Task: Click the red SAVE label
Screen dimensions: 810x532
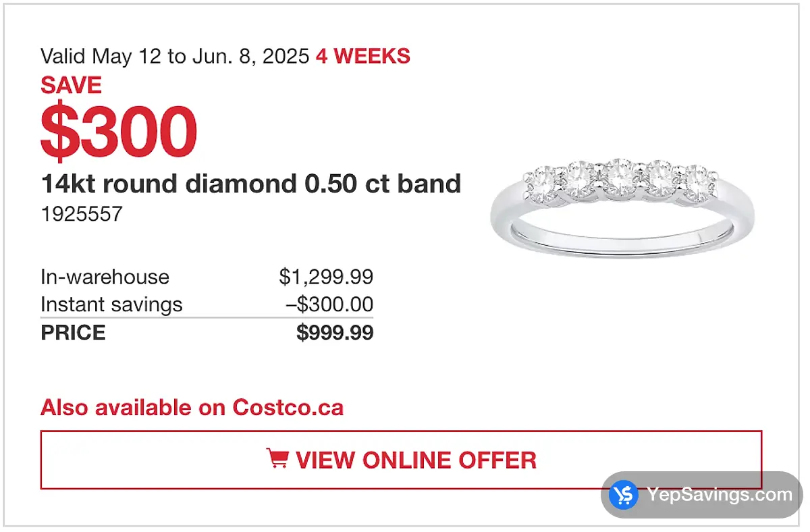Action: tap(71, 85)
